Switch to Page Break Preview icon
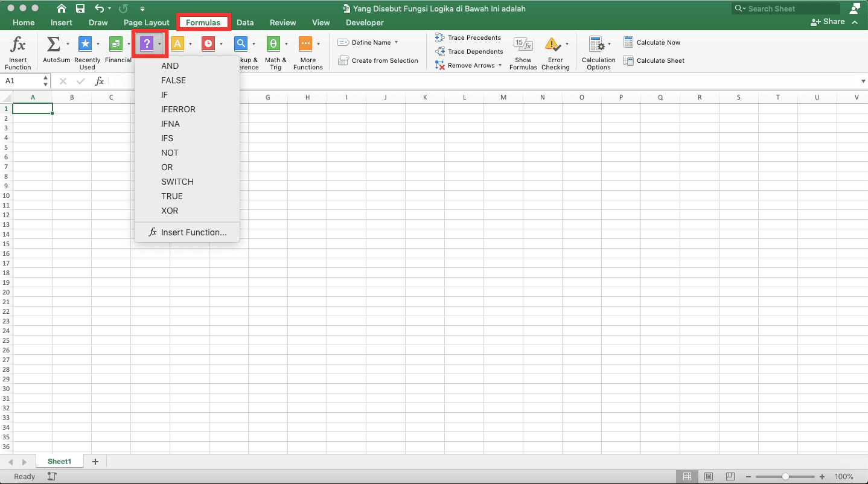 coord(730,477)
